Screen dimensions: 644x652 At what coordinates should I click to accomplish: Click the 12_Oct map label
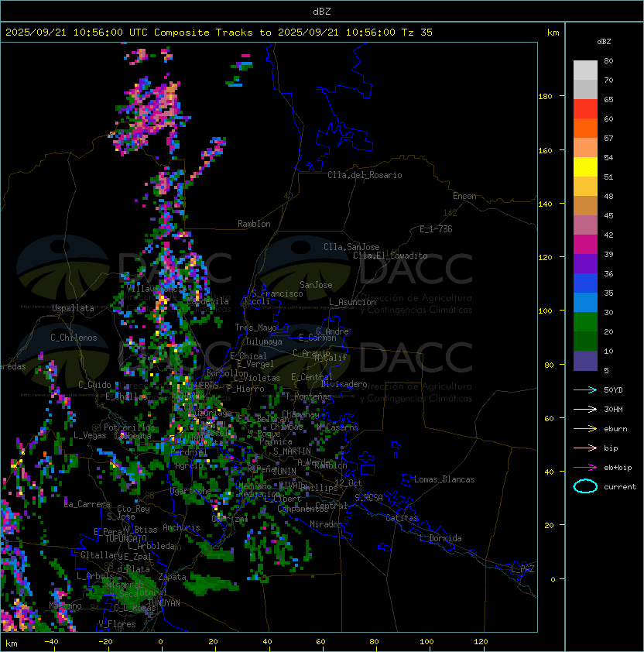point(348,483)
